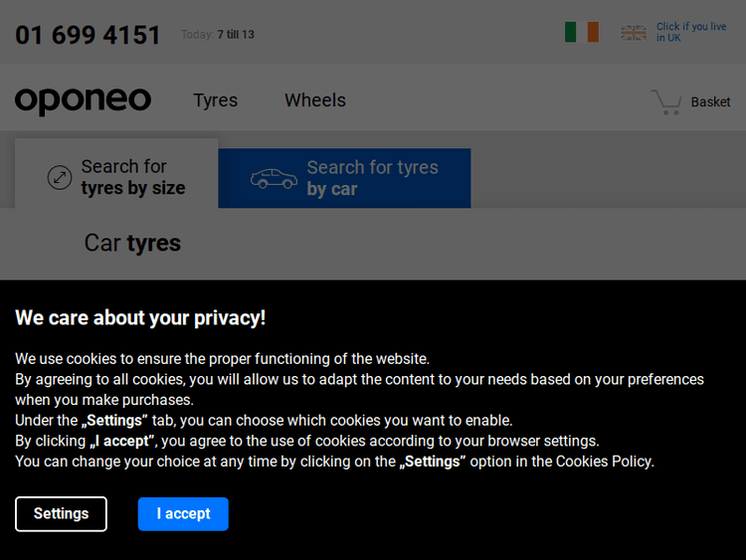746x560 pixels.
Task: Select the Search for tyres by car tab
Action: point(344,178)
